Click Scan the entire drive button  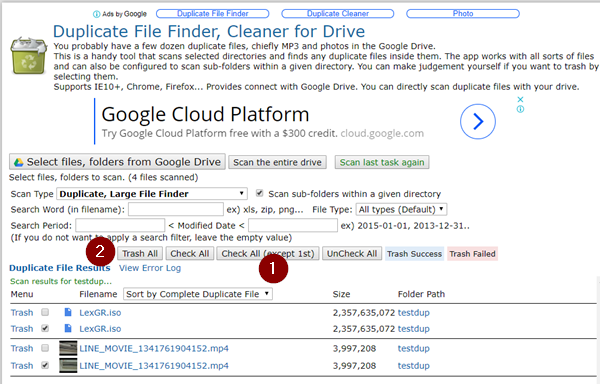click(277, 162)
